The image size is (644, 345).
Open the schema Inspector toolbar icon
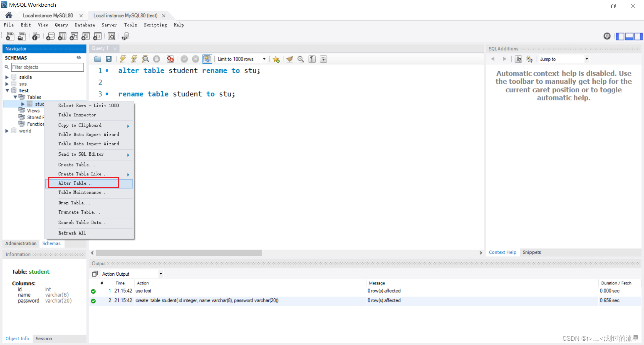tap(36, 36)
